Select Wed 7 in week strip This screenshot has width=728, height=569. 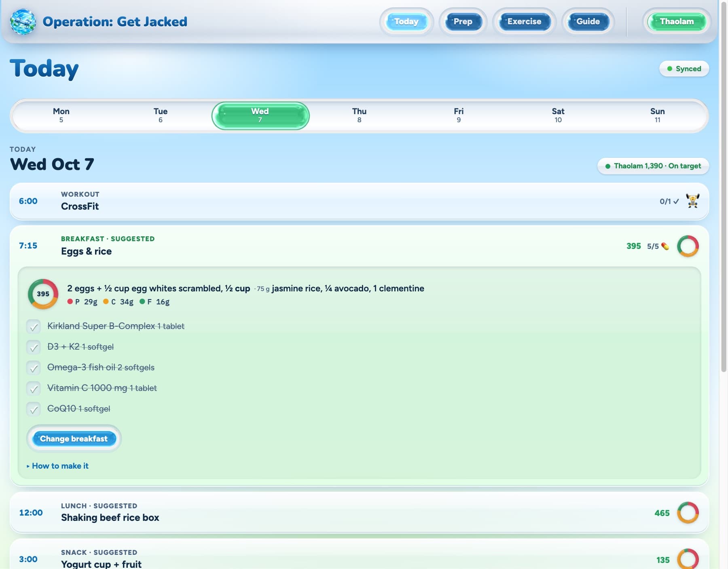(260, 115)
